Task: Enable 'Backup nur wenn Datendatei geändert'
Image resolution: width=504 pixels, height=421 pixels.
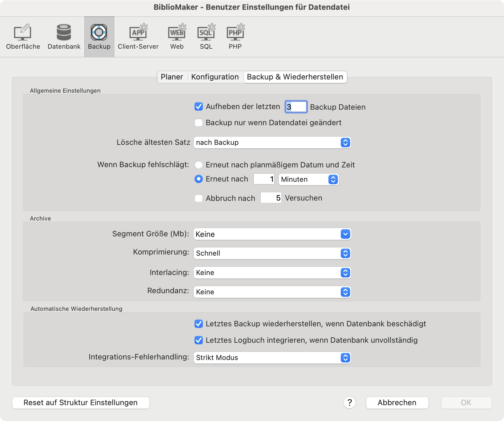Action: (x=199, y=123)
